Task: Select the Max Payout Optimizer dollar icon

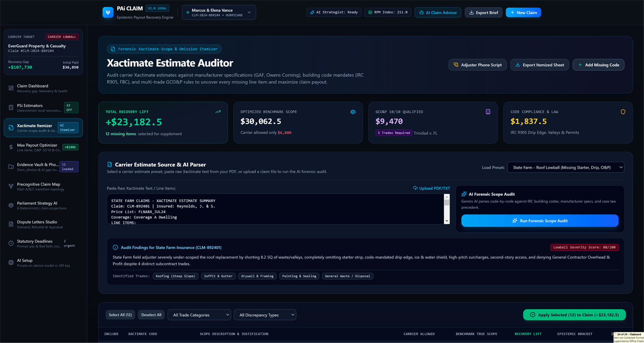Action: click(11, 147)
